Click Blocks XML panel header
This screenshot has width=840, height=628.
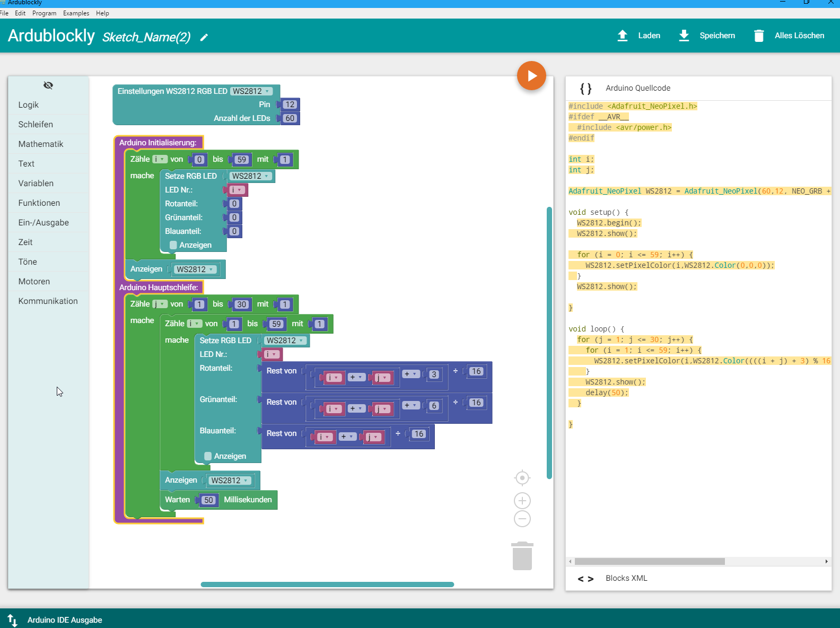coord(698,579)
